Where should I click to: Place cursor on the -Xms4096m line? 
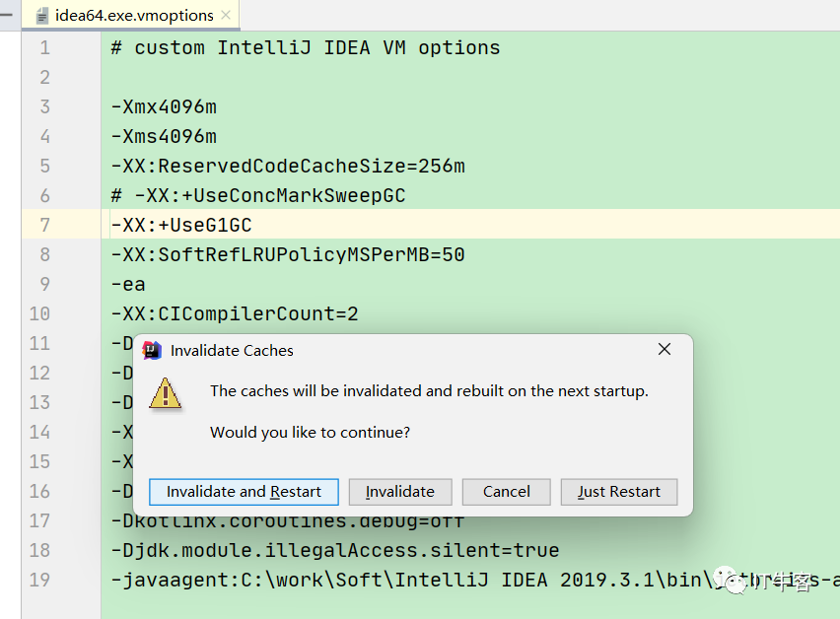(164, 136)
